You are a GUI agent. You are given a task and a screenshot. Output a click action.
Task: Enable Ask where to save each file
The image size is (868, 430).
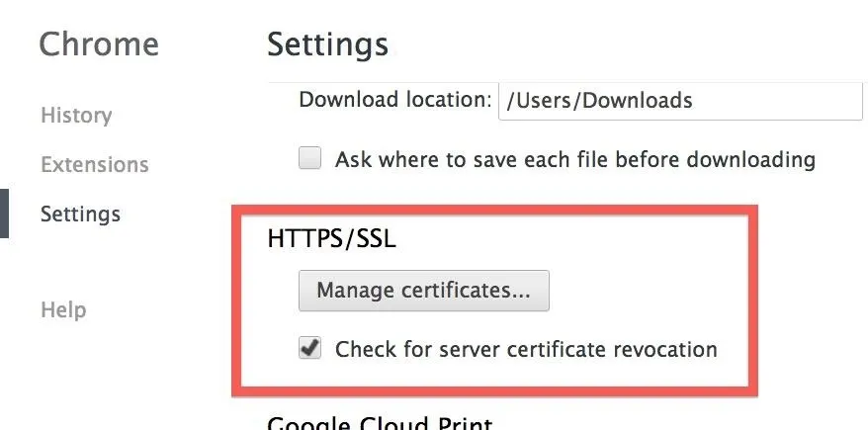point(310,158)
